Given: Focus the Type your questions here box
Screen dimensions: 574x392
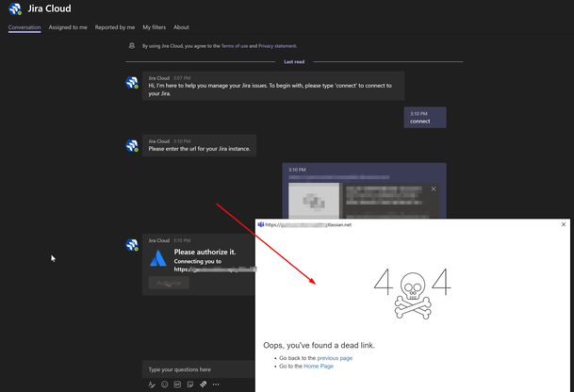Looking at the screenshot, I should click(x=199, y=369).
